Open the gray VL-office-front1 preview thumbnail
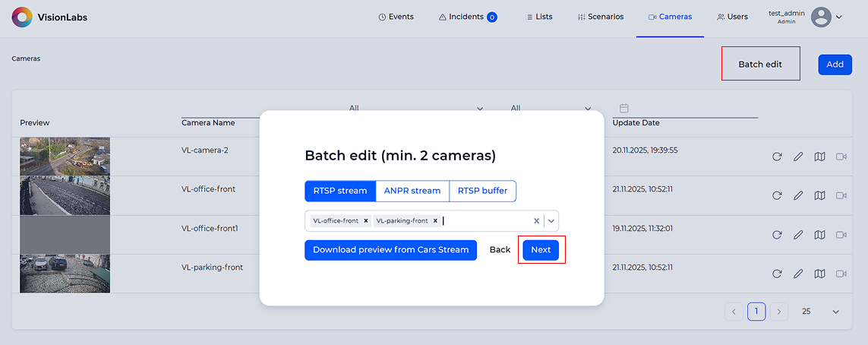This screenshot has height=345, width=868. (65, 235)
